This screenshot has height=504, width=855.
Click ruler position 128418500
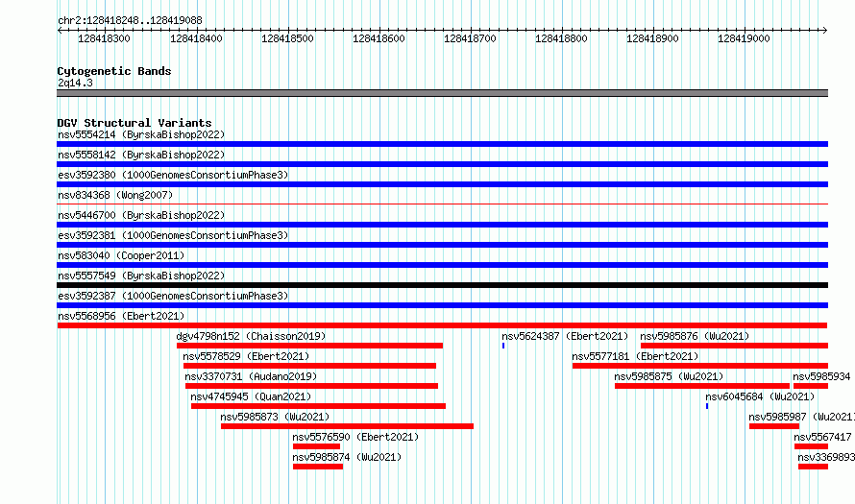click(x=287, y=38)
